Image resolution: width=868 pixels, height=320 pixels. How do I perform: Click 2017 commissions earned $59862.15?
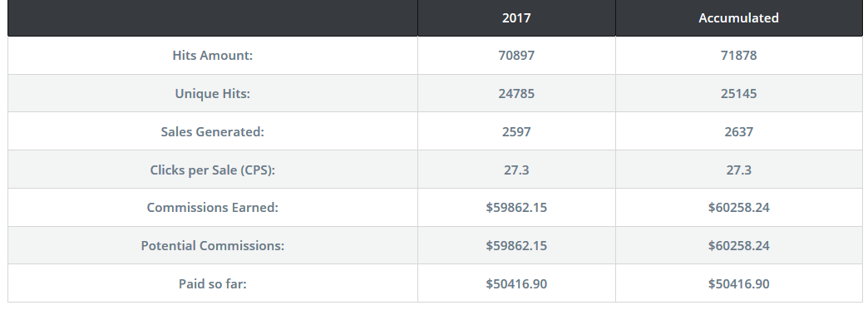coord(516,208)
